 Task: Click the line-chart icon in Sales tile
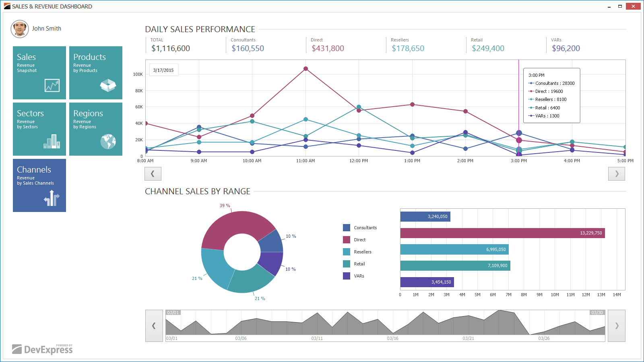pos(52,85)
